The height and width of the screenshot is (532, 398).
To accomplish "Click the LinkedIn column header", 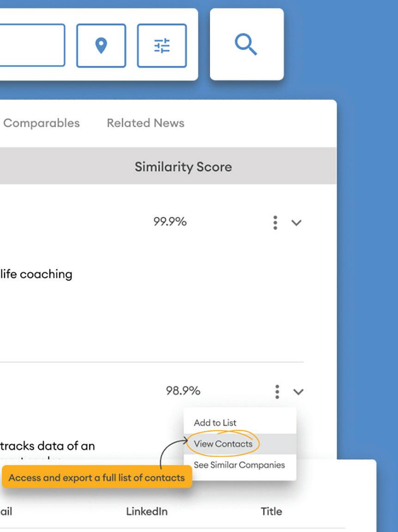I will (x=147, y=511).
